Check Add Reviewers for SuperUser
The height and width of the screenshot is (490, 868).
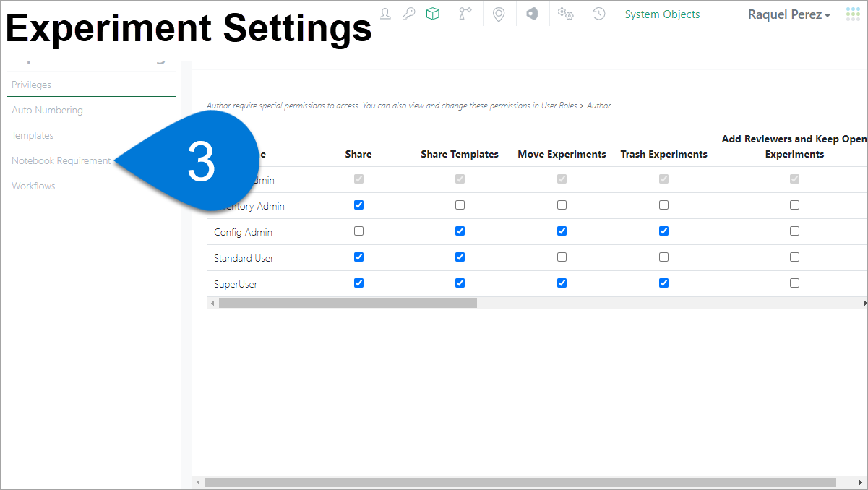pyautogui.click(x=794, y=283)
